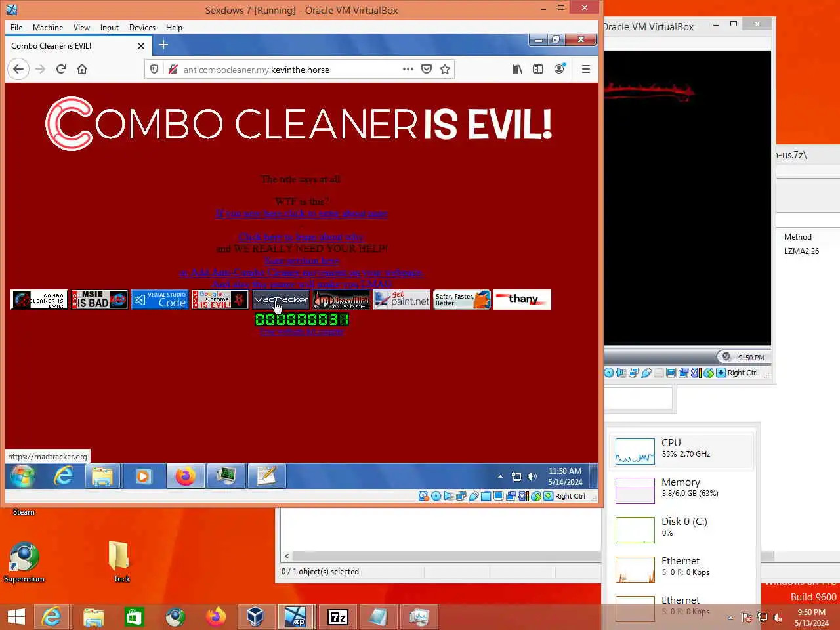Click the get paint.net badge
The height and width of the screenshot is (630, 840).
(x=401, y=300)
